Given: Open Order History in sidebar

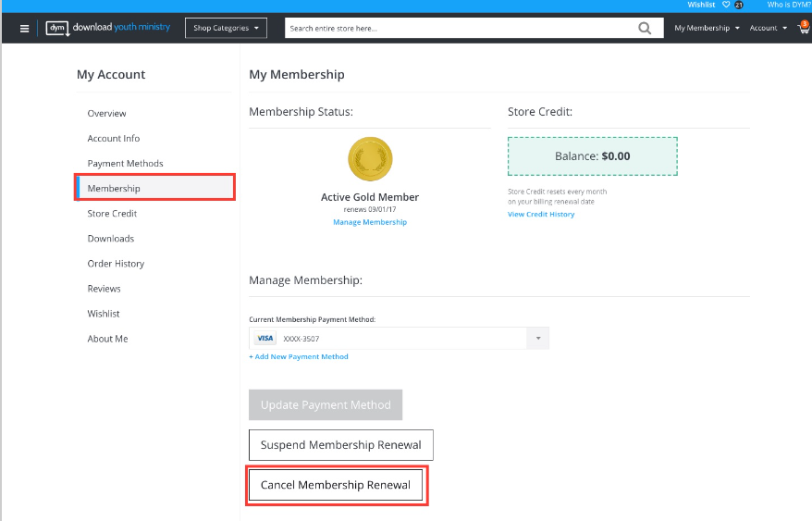Looking at the screenshot, I should pyautogui.click(x=116, y=264).
